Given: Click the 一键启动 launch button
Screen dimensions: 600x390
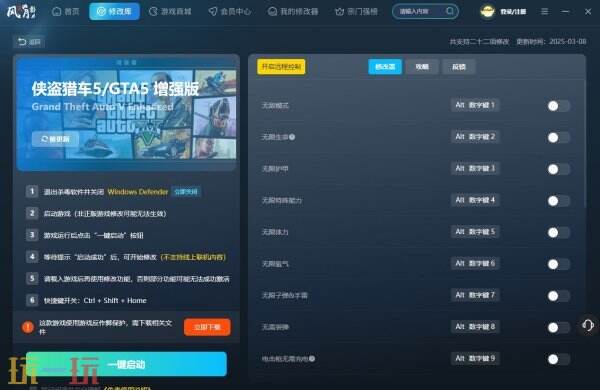Looking at the screenshot, I should tap(126, 364).
